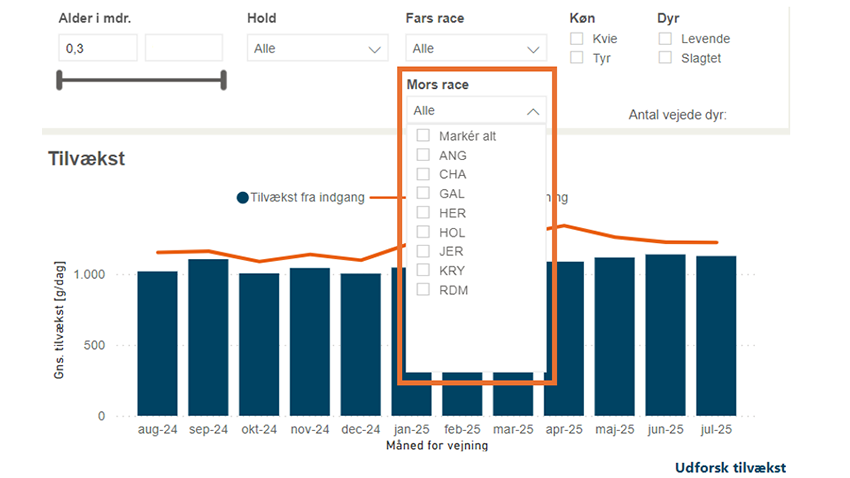850x478 pixels.
Task: Open the Hold dropdown
Action: pyautogui.click(x=318, y=48)
